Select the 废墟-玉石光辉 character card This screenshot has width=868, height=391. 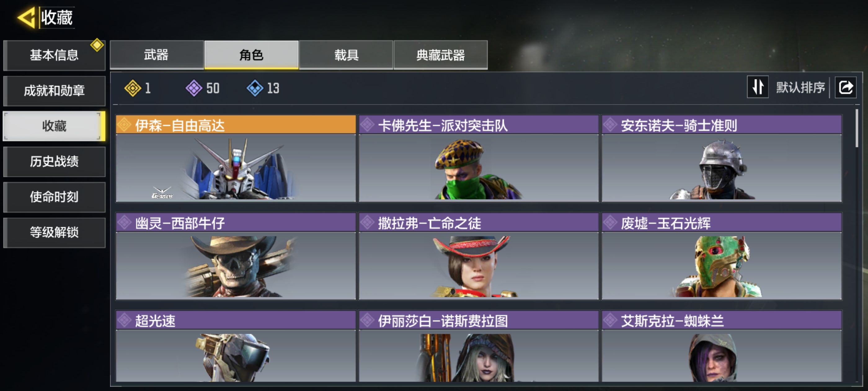point(721,256)
